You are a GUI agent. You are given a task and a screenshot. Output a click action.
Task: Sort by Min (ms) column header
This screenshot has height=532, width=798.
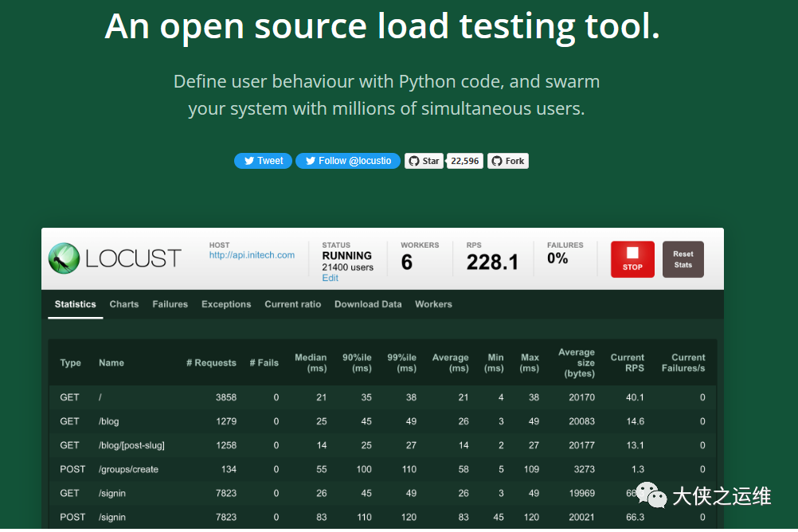coord(494,363)
